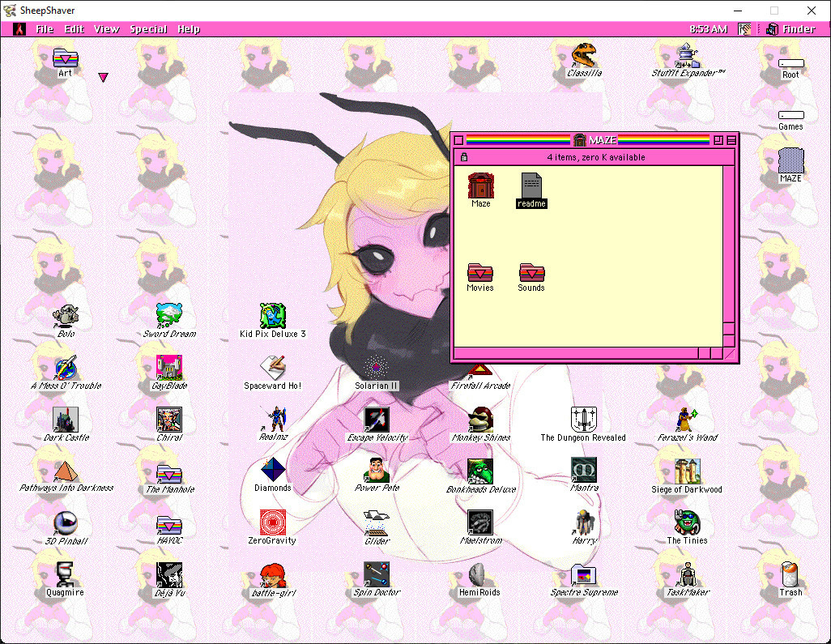Select the Spaceward Ho! icon
This screenshot has height=644, width=831.
[272, 367]
